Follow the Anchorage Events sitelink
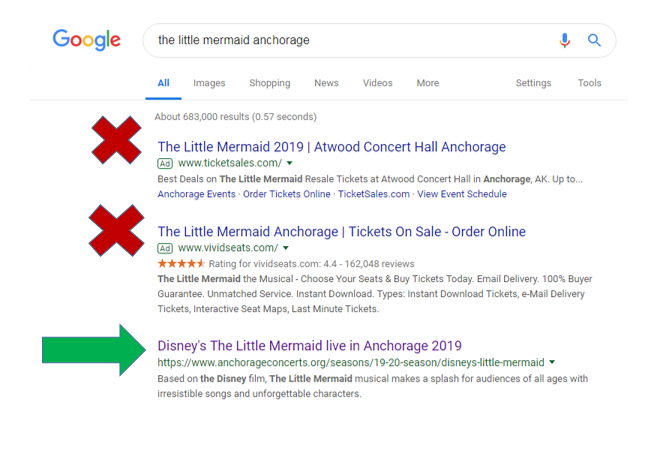Viewport: 657px width, 451px height. (197, 194)
